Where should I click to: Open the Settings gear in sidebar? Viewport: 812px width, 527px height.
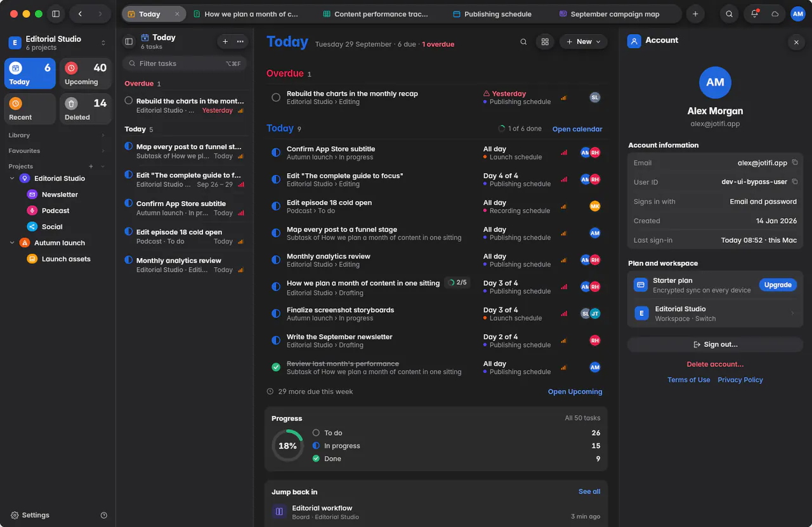pos(15,516)
